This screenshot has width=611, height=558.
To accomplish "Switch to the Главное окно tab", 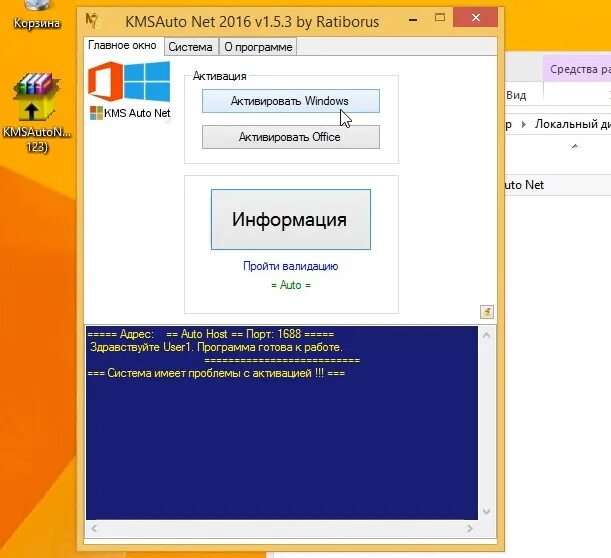I will click(x=122, y=46).
